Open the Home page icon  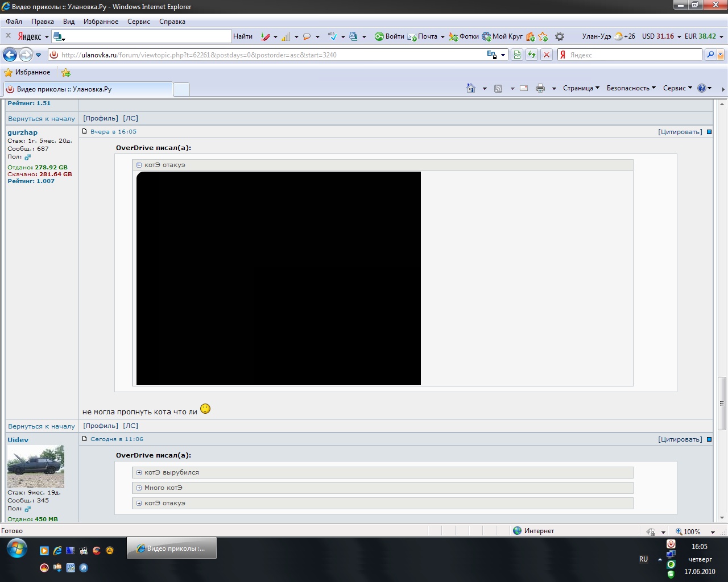[x=470, y=88]
